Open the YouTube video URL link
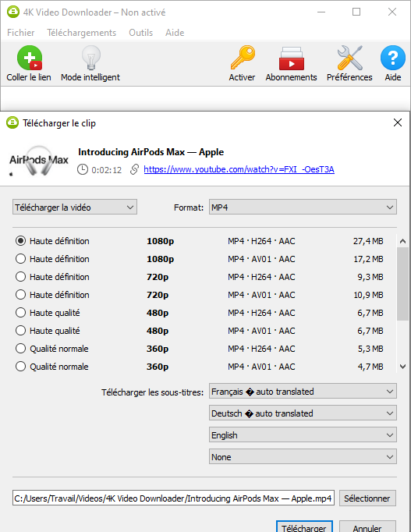This screenshot has width=411, height=532. coord(239,169)
